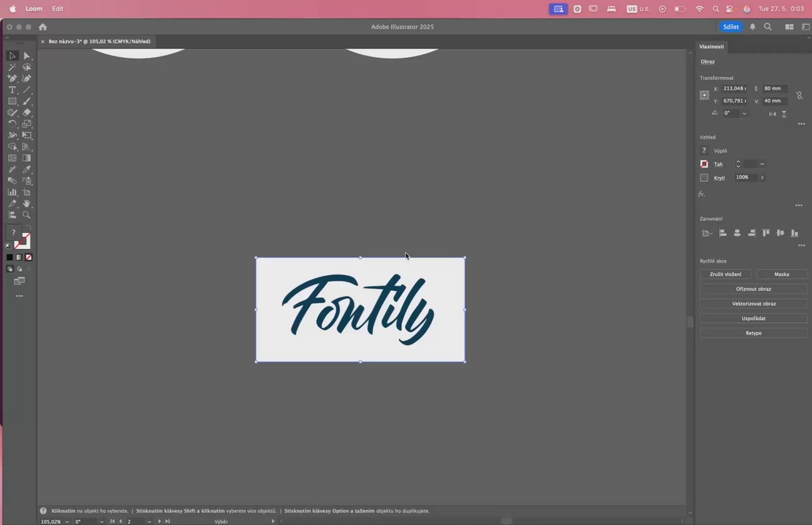Set color mode to Gradient

coord(19,257)
